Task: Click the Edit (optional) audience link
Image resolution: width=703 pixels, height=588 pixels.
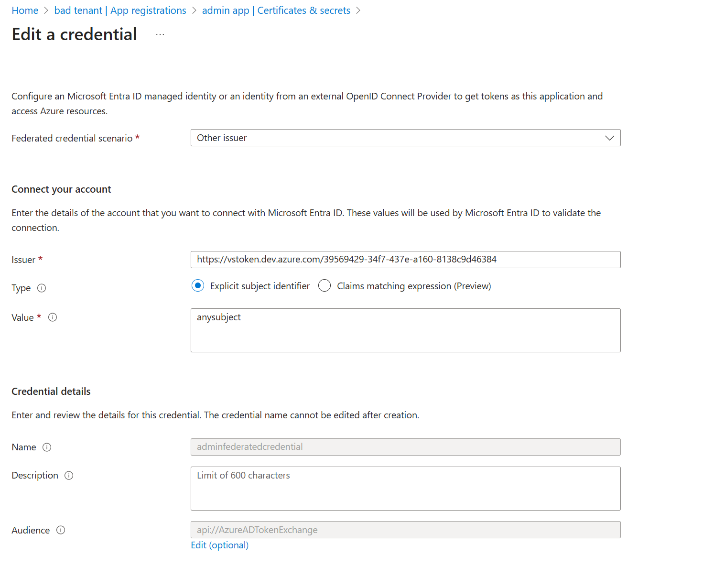Action: point(219,545)
